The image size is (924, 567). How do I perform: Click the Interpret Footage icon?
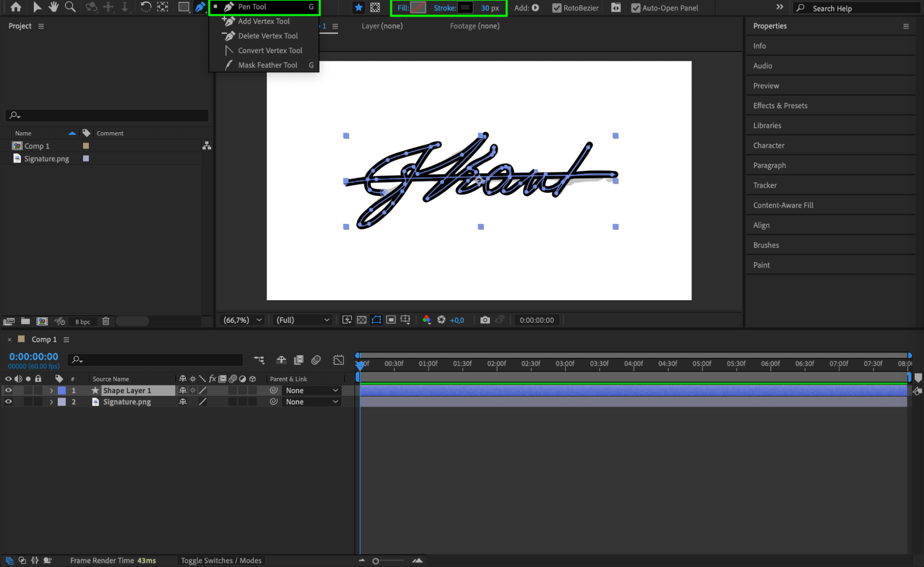tap(9, 321)
